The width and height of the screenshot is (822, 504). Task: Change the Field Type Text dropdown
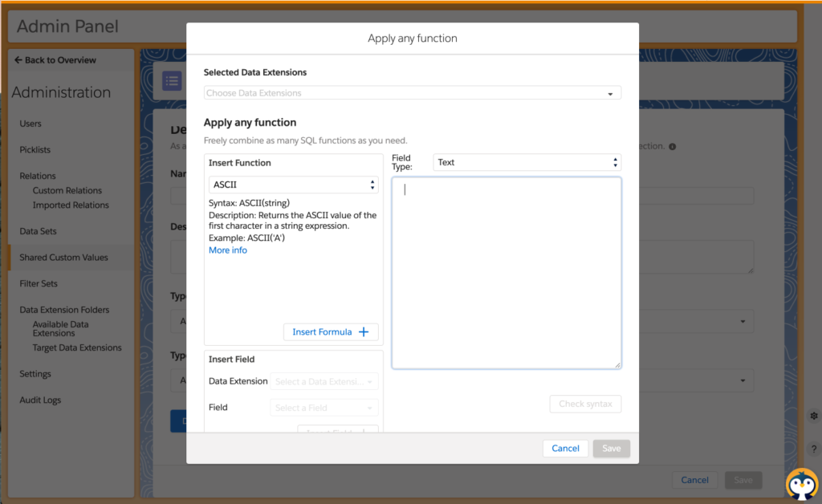[527, 162]
